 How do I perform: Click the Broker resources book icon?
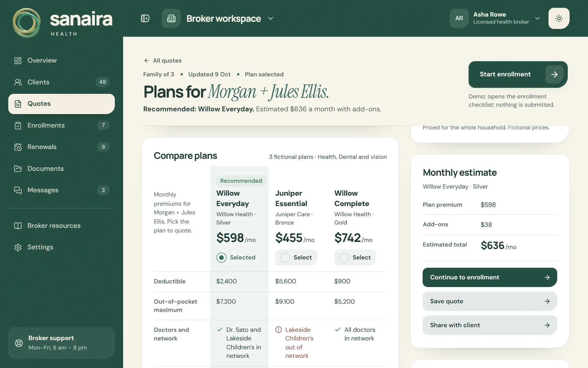pos(18,226)
